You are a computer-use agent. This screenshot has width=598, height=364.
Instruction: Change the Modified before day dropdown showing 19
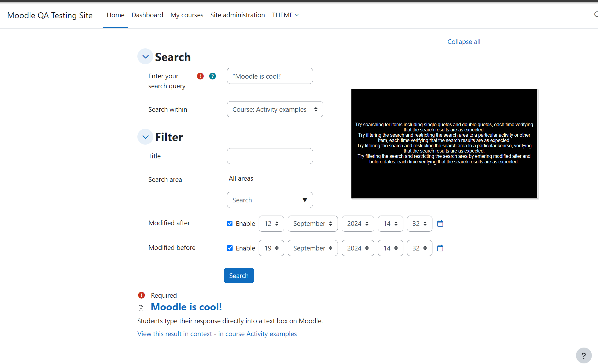[271, 248]
